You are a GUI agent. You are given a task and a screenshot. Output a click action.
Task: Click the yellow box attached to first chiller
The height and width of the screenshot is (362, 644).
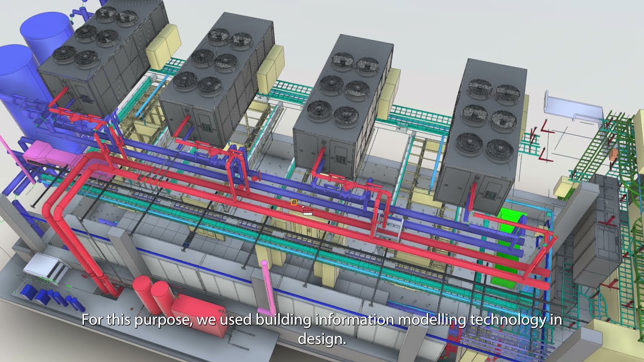click(164, 46)
